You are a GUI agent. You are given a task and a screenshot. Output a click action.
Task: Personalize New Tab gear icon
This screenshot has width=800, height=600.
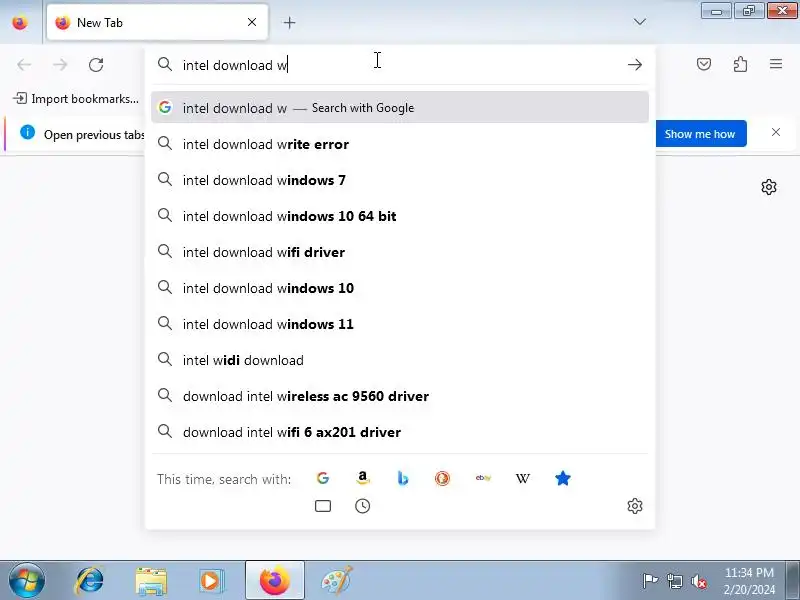click(x=769, y=187)
